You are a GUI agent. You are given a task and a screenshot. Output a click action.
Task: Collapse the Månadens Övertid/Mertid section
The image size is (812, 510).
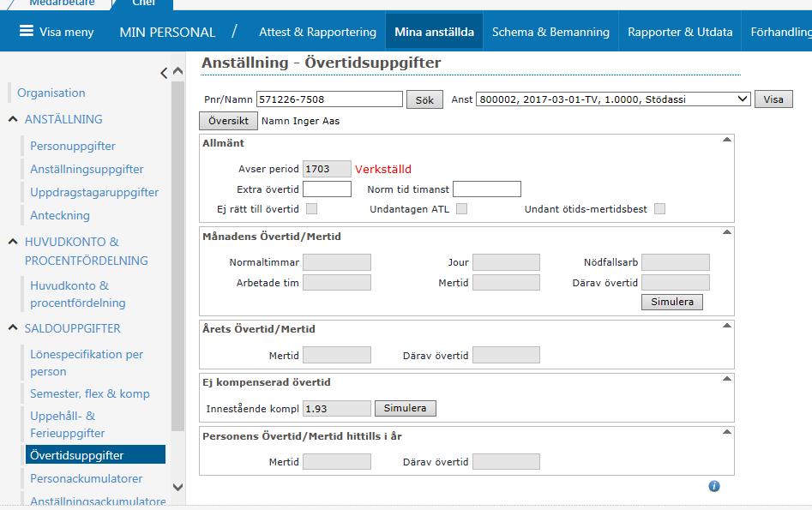(x=727, y=232)
